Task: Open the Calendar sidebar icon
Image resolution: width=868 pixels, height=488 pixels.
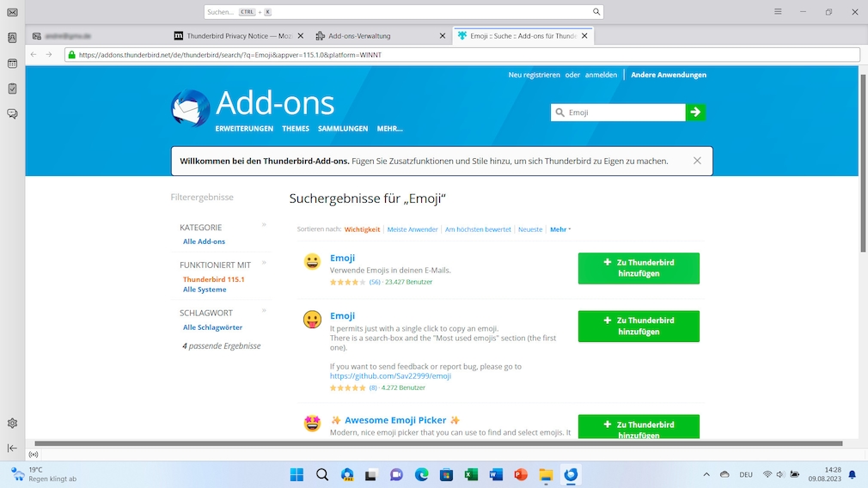Action: click(x=12, y=64)
